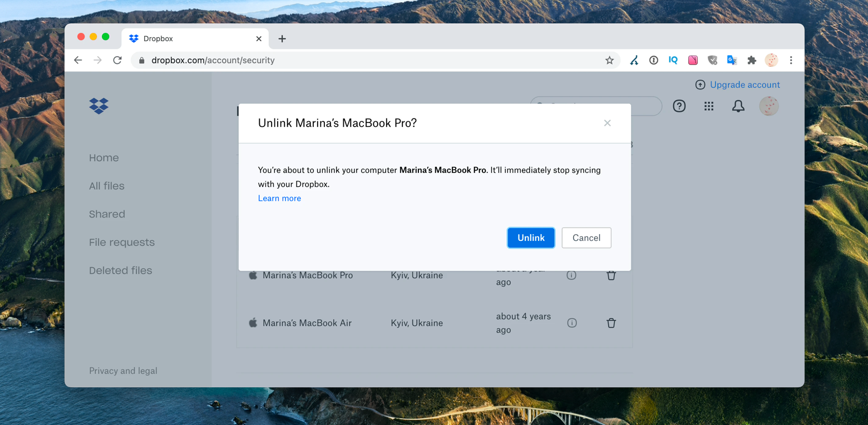This screenshot has width=868, height=425.
Task: Reload the page
Action: [117, 60]
